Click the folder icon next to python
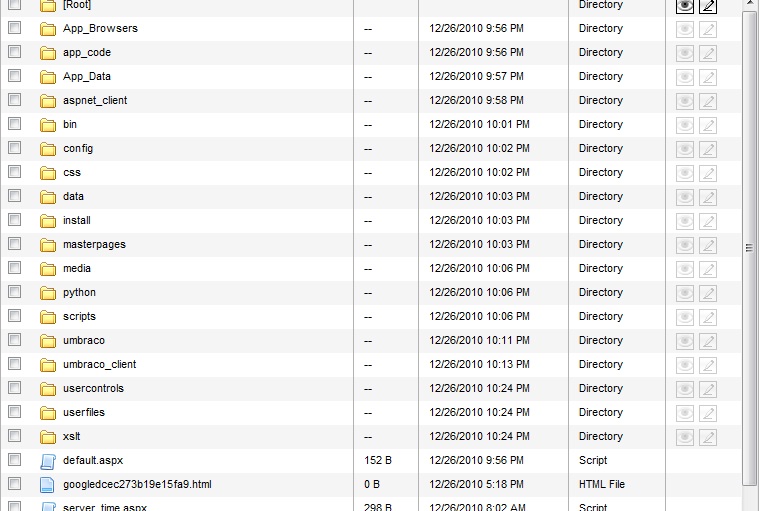The width and height of the screenshot is (759, 511). point(48,293)
